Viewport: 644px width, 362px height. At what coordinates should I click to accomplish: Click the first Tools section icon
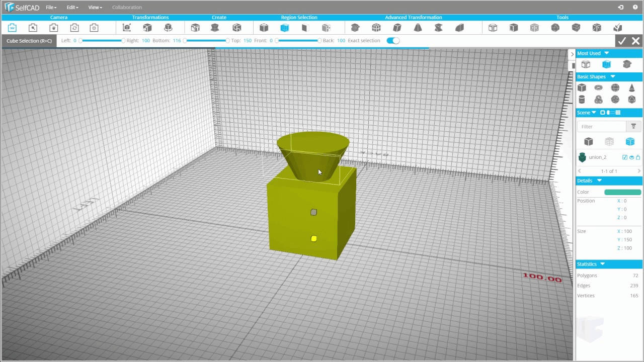(x=493, y=28)
